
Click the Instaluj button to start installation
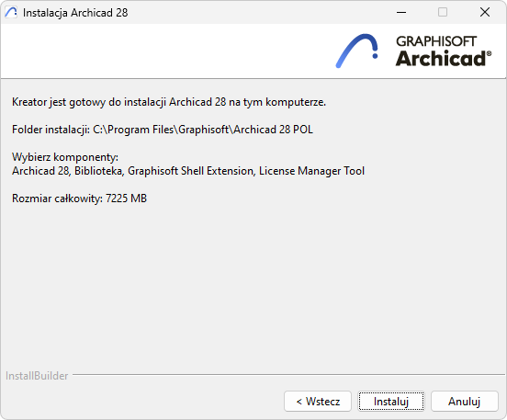[391, 402]
